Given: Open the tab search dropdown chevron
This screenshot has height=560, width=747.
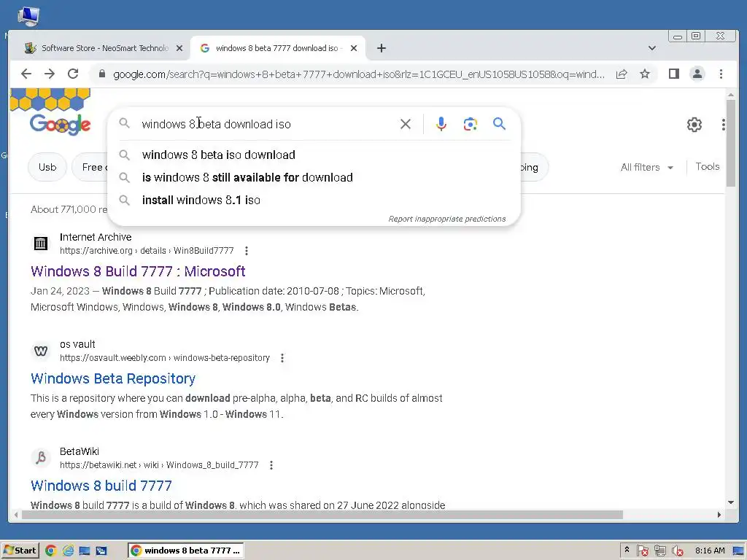Looking at the screenshot, I should pos(651,48).
